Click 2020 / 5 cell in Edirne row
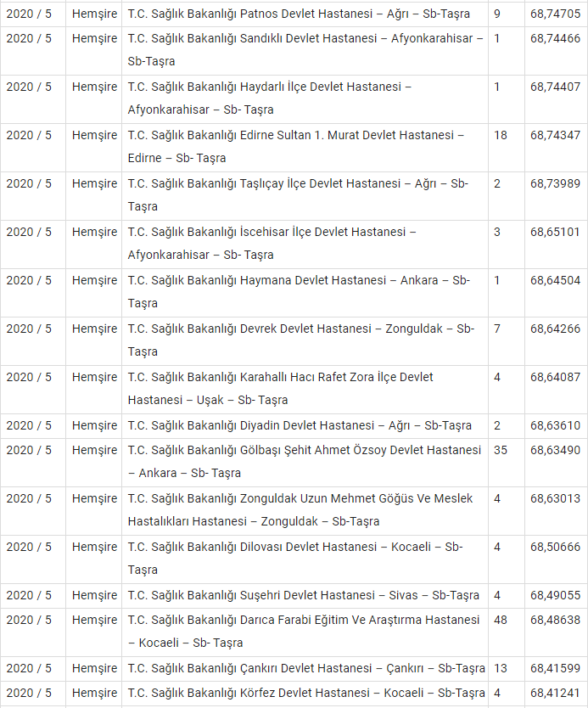This screenshot has width=588, height=708. (29, 135)
